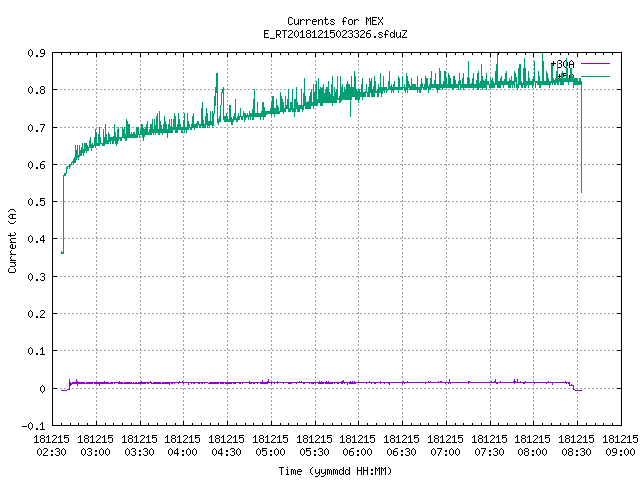Click the y-axis value "0.3"
This screenshot has height=480, width=640.
click(36, 277)
